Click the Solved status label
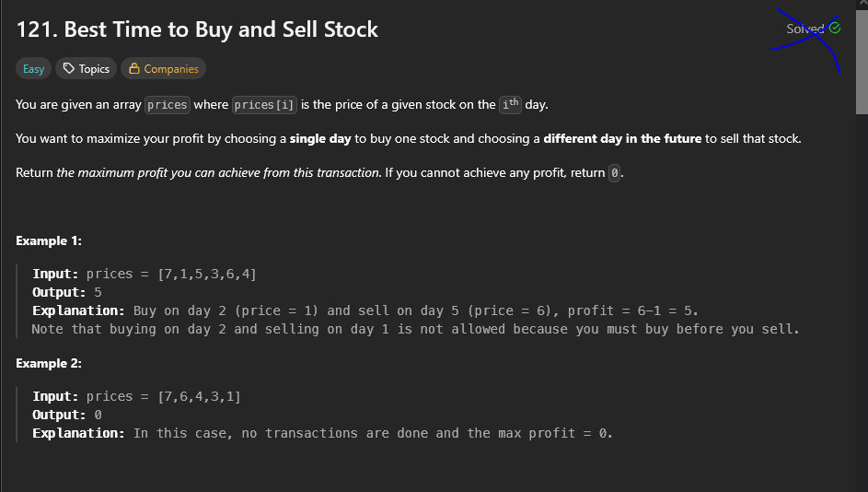868x492 pixels. pos(805,29)
